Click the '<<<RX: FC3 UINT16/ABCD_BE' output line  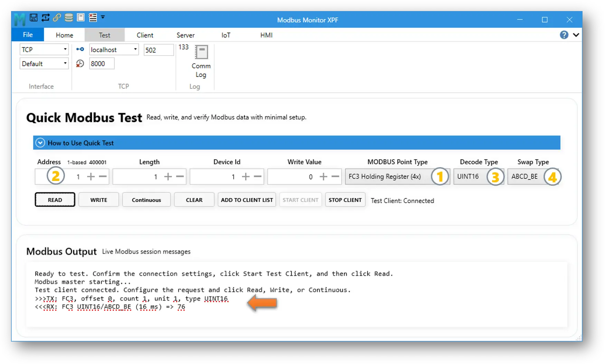pyautogui.click(x=110, y=307)
